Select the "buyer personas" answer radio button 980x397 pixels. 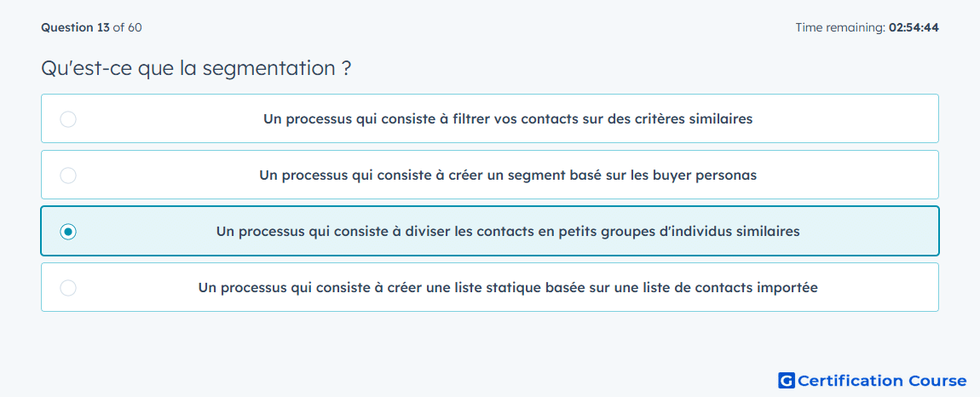(68, 175)
